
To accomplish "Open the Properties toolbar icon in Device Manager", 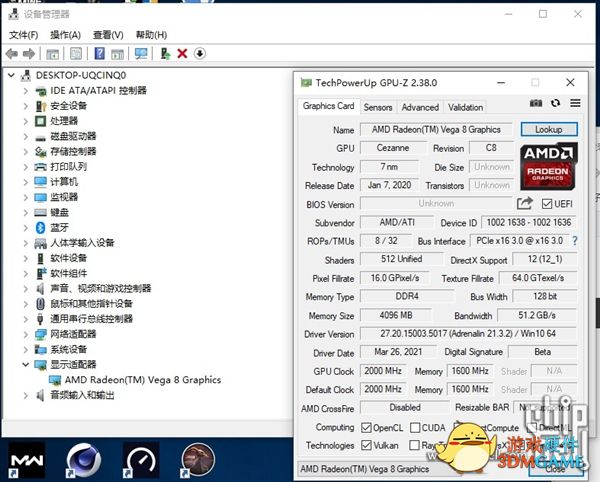I will (x=76, y=54).
